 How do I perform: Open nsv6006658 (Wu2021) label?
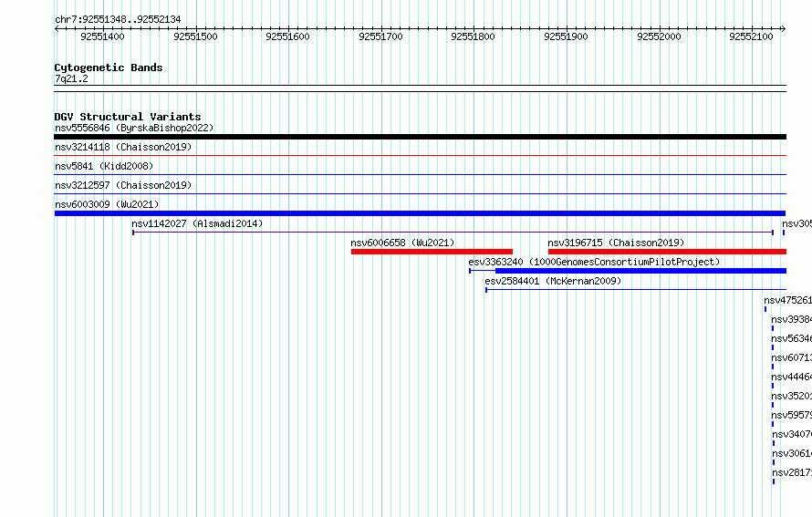tap(402, 243)
